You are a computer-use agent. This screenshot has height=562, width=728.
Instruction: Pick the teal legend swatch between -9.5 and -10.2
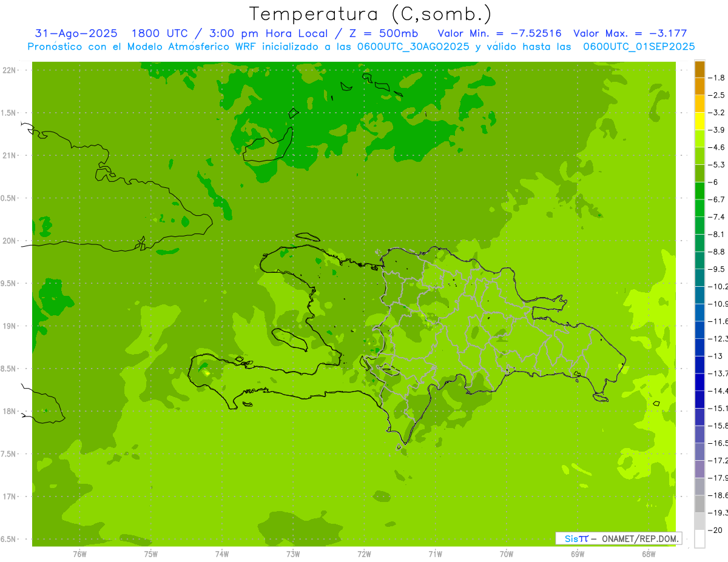tap(699, 278)
